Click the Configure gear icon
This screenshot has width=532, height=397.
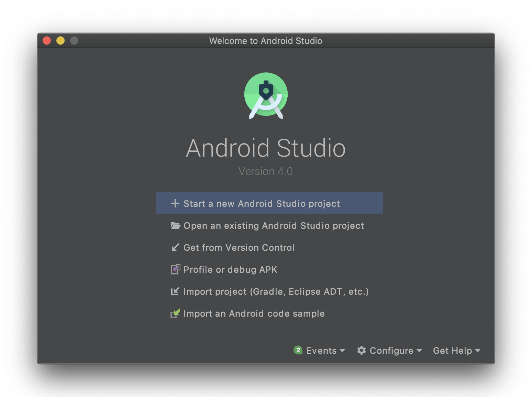click(361, 350)
